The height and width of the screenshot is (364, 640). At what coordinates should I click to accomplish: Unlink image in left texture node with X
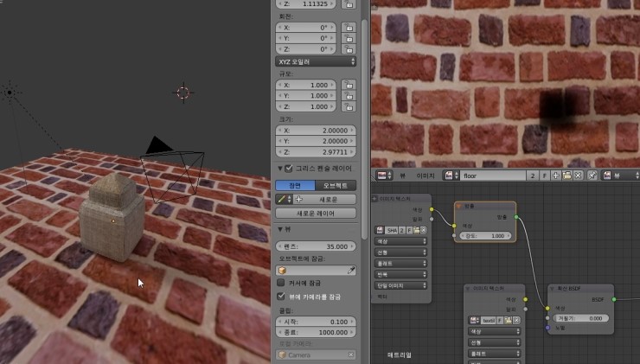pyautogui.click(x=423, y=230)
